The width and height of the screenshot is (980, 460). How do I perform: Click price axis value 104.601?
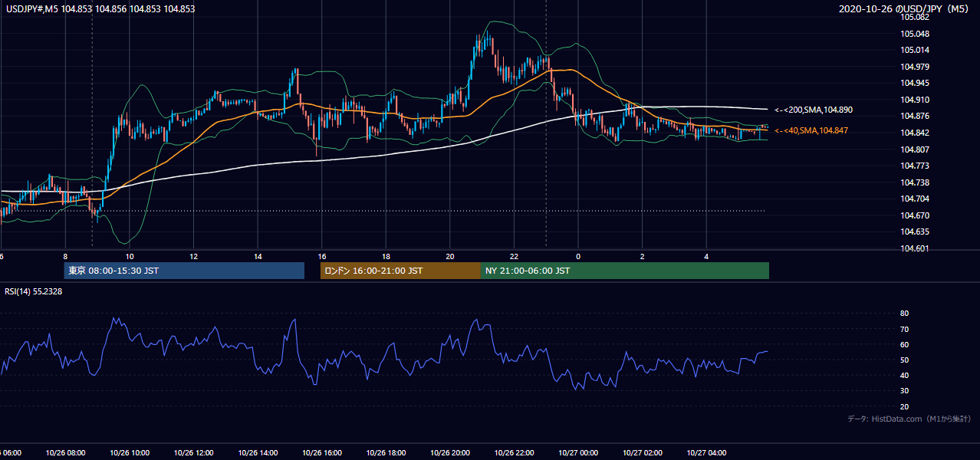(915, 248)
